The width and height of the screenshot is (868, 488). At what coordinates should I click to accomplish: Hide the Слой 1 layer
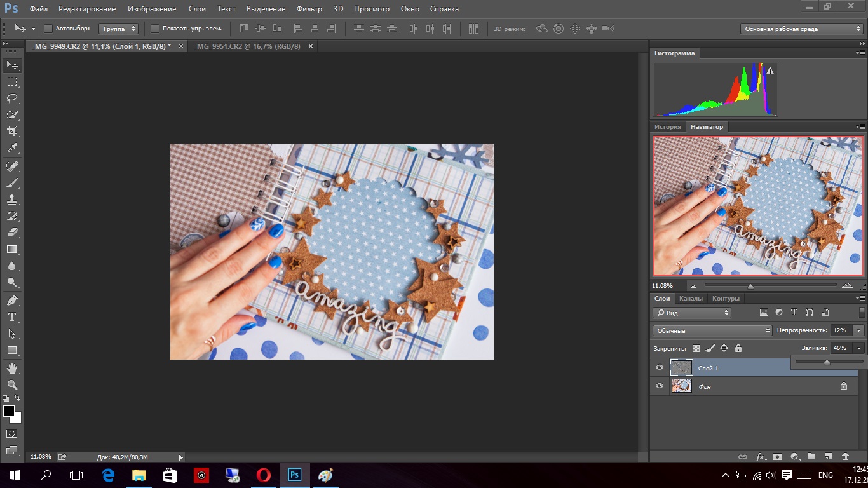point(660,367)
